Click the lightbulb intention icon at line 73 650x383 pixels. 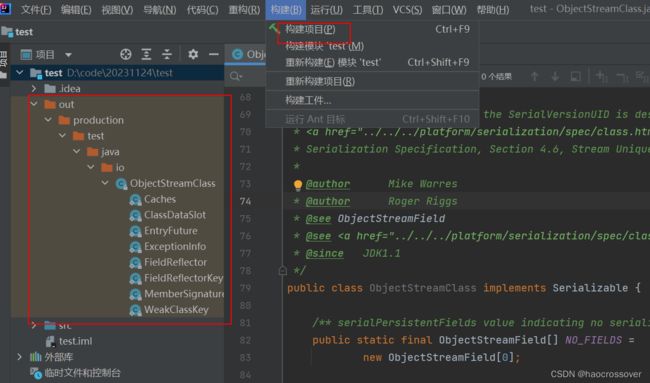pyautogui.click(x=298, y=185)
